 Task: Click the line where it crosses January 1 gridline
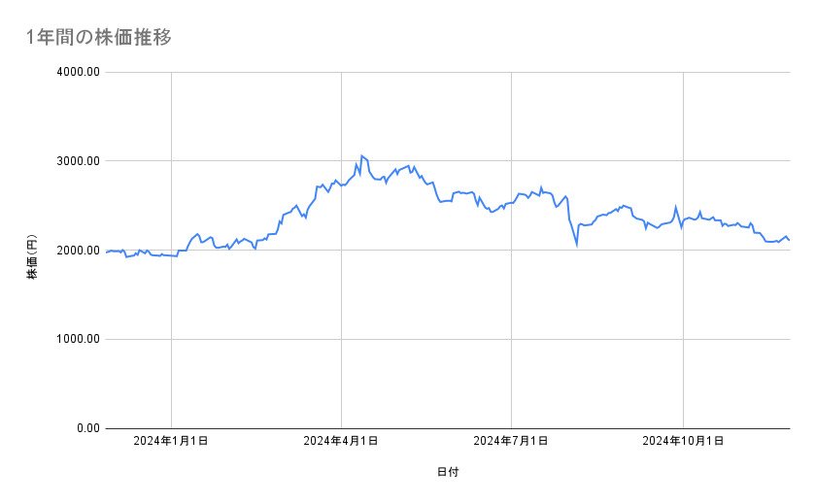(x=172, y=256)
